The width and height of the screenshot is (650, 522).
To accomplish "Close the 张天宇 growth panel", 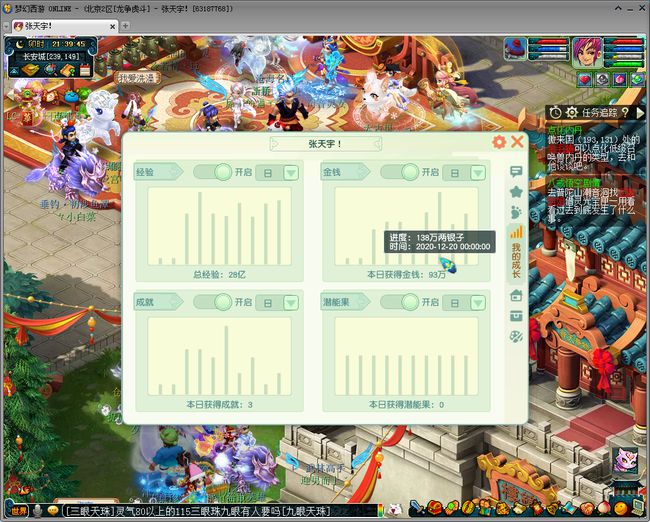I will [517, 142].
